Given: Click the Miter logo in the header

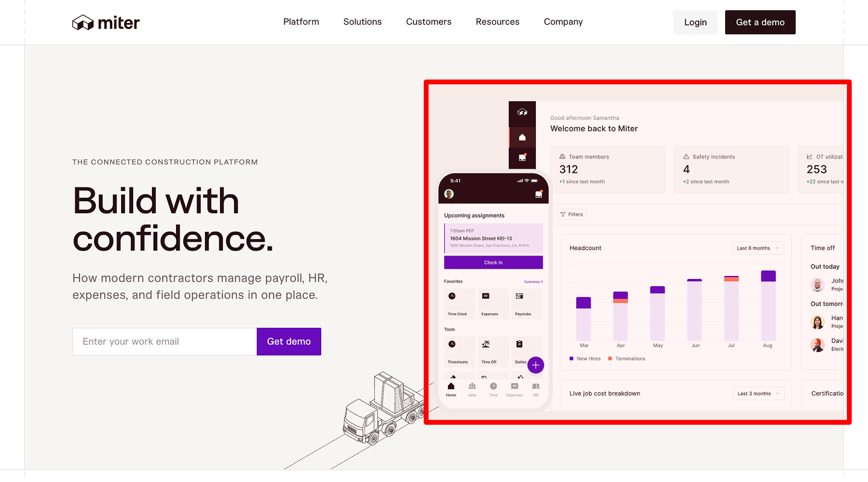Looking at the screenshot, I should coord(106,23).
